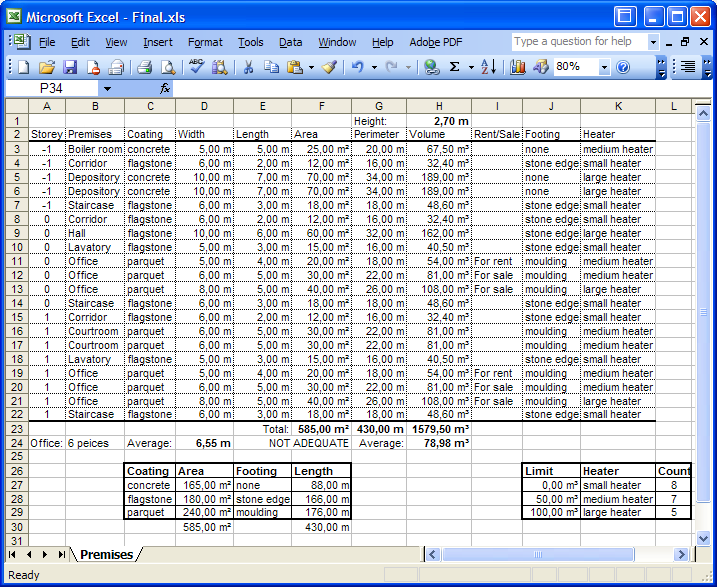Image resolution: width=717 pixels, height=587 pixels.
Task: Click the Name Box showing P34
Action: click(52, 88)
